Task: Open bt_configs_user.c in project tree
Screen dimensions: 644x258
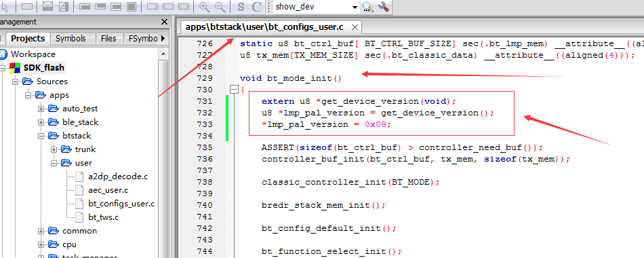Action: [x=121, y=203]
